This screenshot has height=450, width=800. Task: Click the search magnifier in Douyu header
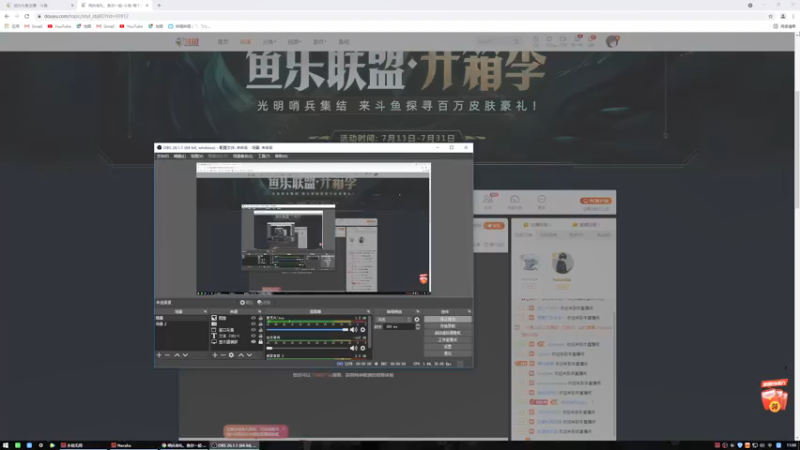(516, 42)
